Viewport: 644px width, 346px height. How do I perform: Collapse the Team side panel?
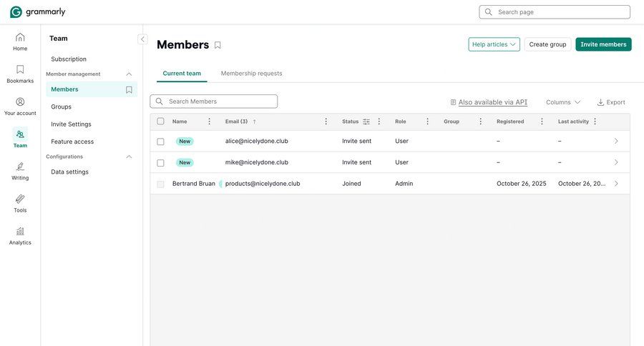pyautogui.click(x=142, y=39)
